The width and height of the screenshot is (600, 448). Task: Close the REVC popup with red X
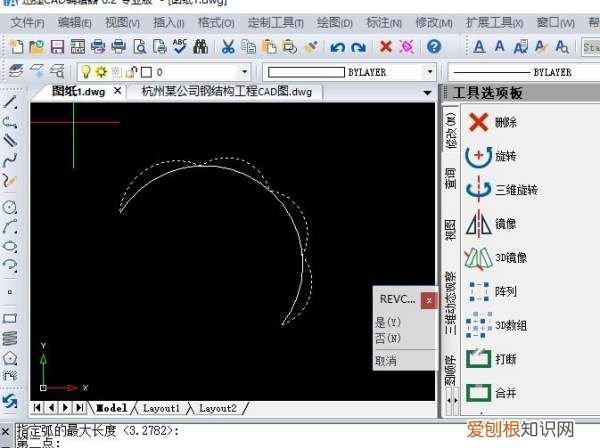tap(429, 301)
